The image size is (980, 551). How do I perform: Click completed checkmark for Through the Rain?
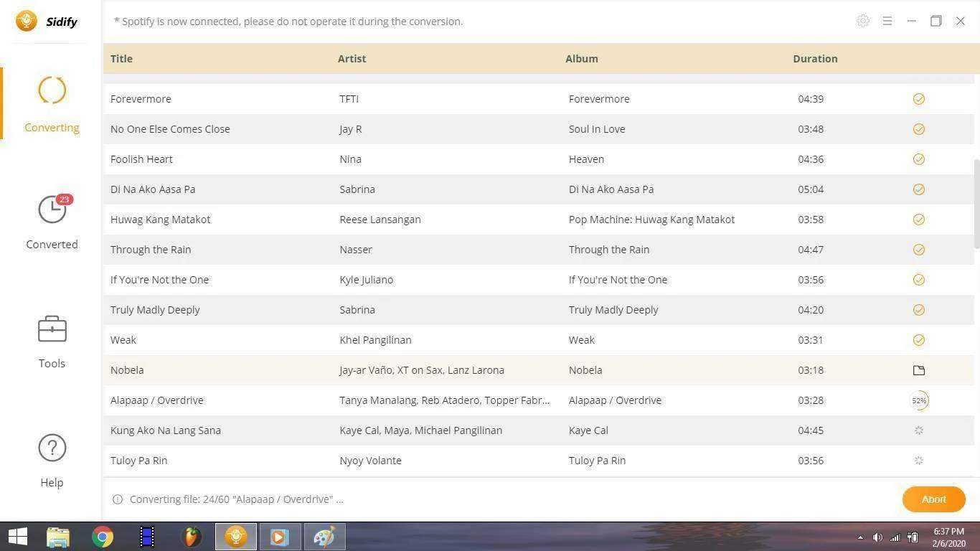(x=919, y=250)
